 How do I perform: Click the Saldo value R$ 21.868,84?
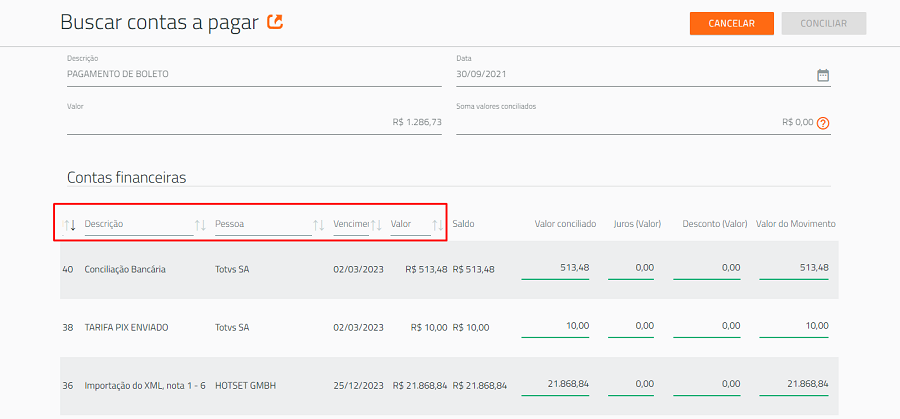coord(480,386)
